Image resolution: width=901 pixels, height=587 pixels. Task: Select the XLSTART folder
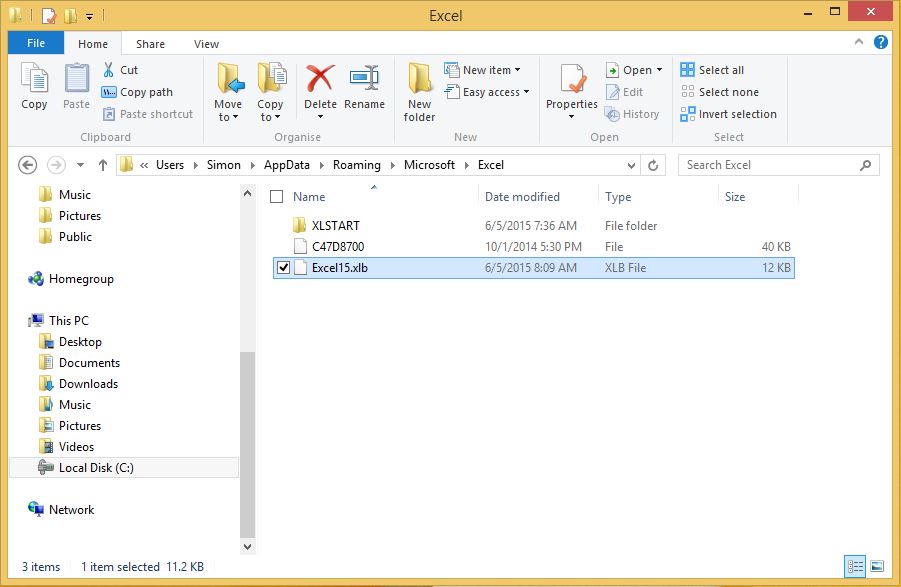coord(534,226)
